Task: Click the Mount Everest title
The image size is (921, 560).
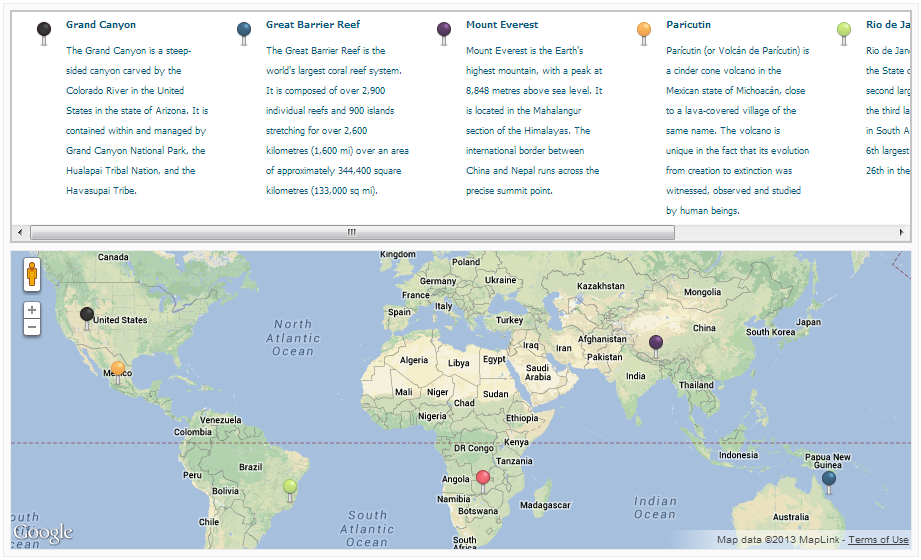Action: [x=502, y=25]
